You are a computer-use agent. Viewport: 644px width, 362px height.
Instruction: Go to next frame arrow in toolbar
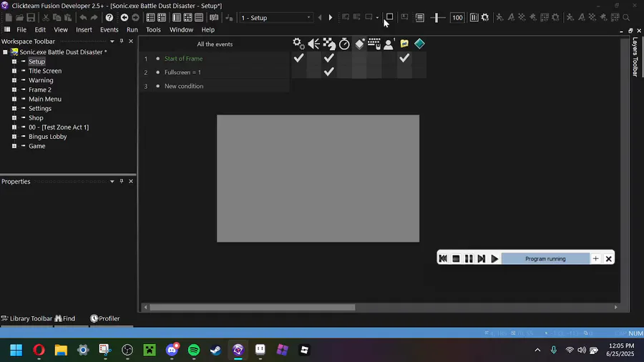coord(331,18)
